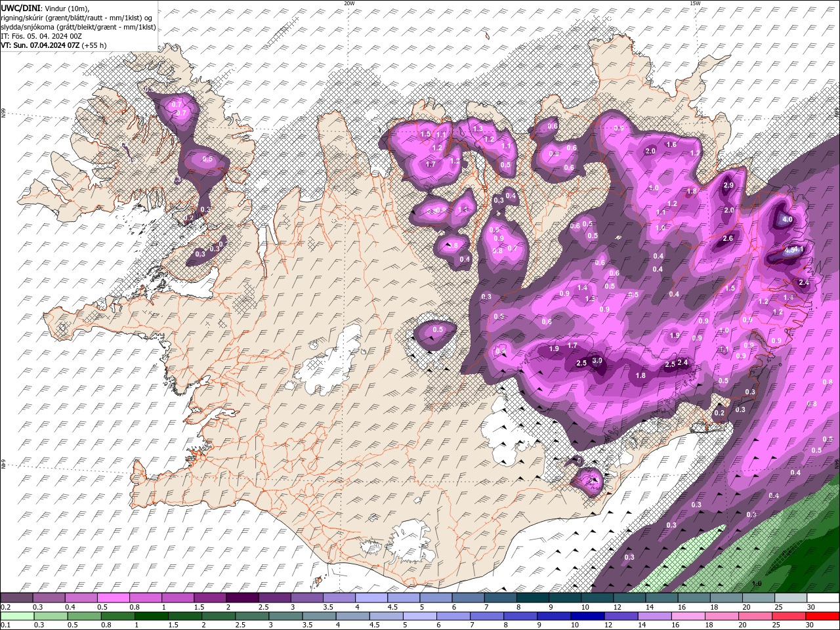Click the dark teal 8–9 swatch in upper legend

pos(532,598)
